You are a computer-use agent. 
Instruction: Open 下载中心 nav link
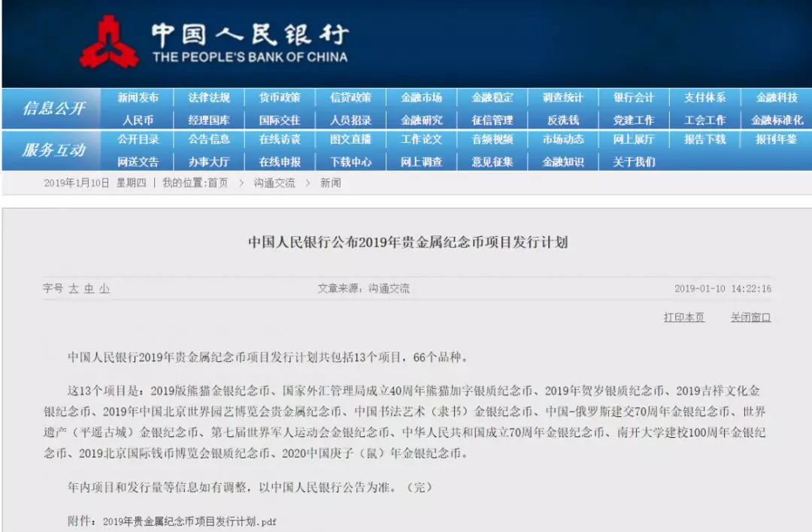coord(350,162)
